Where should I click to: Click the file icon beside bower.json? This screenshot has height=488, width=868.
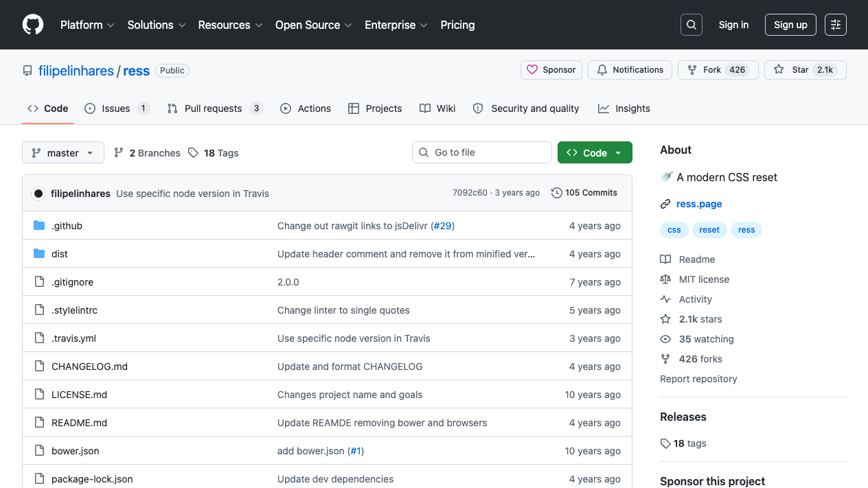39,451
